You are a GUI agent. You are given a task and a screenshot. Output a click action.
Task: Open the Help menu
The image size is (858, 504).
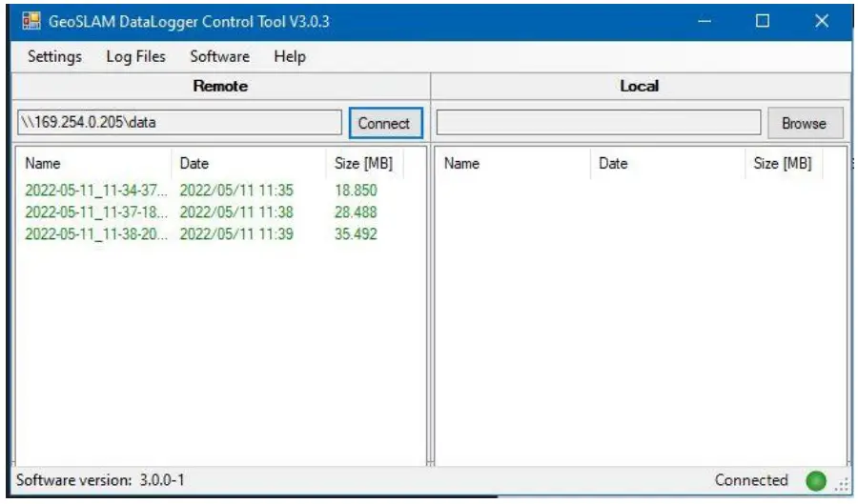click(290, 56)
